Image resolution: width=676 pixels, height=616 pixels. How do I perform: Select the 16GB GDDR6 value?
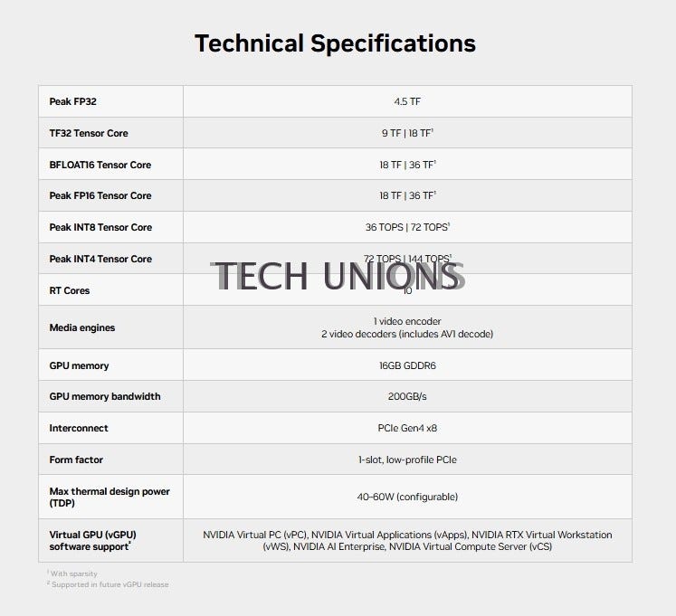407,365
